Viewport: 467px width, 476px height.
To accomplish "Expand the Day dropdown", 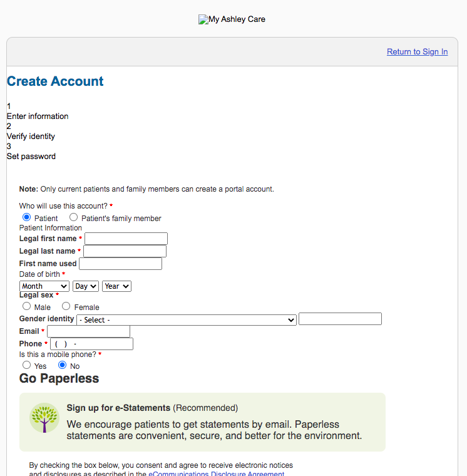I will tap(86, 286).
